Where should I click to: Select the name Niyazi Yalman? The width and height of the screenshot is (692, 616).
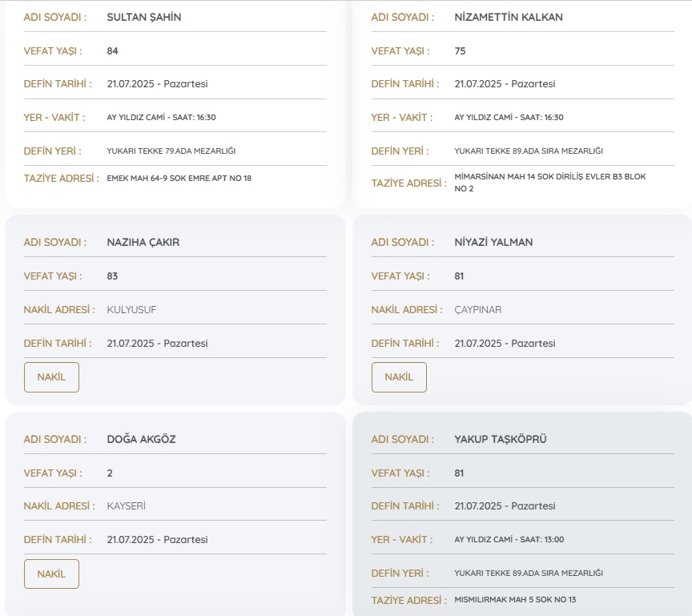click(x=493, y=242)
